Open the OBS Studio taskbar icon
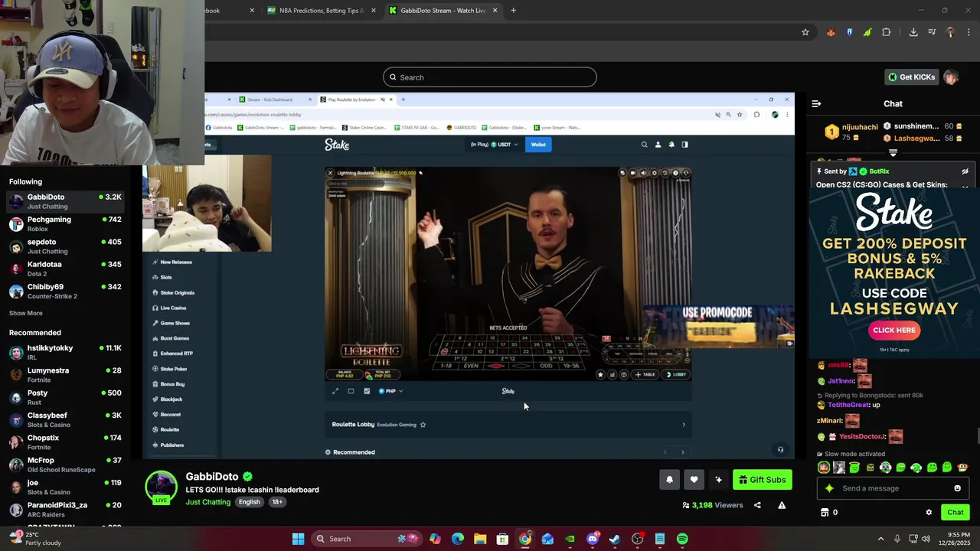The height and width of the screenshot is (551, 980). click(x=637, y=539)
